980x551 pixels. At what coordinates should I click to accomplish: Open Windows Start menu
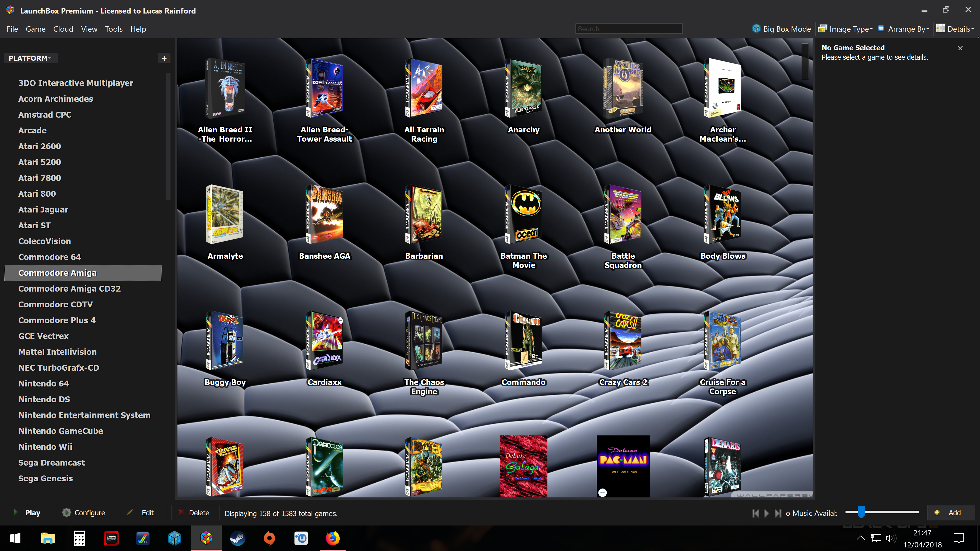pos(15,538)
